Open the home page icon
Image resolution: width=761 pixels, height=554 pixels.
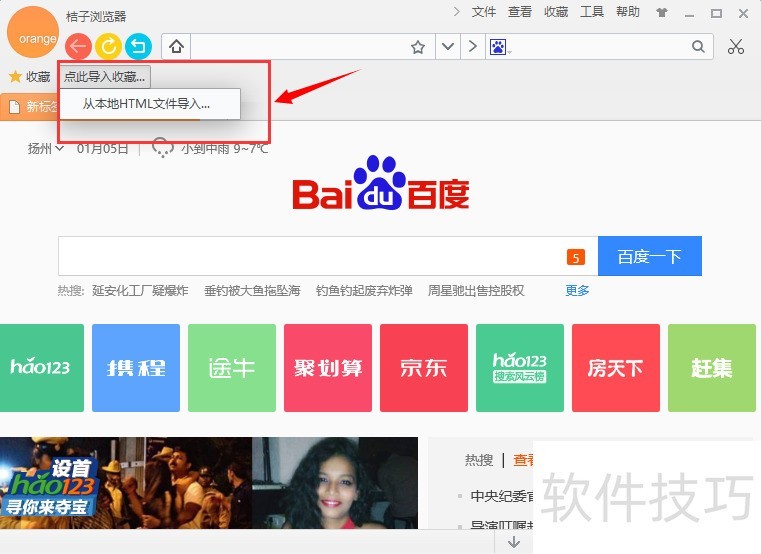point(176,47)
